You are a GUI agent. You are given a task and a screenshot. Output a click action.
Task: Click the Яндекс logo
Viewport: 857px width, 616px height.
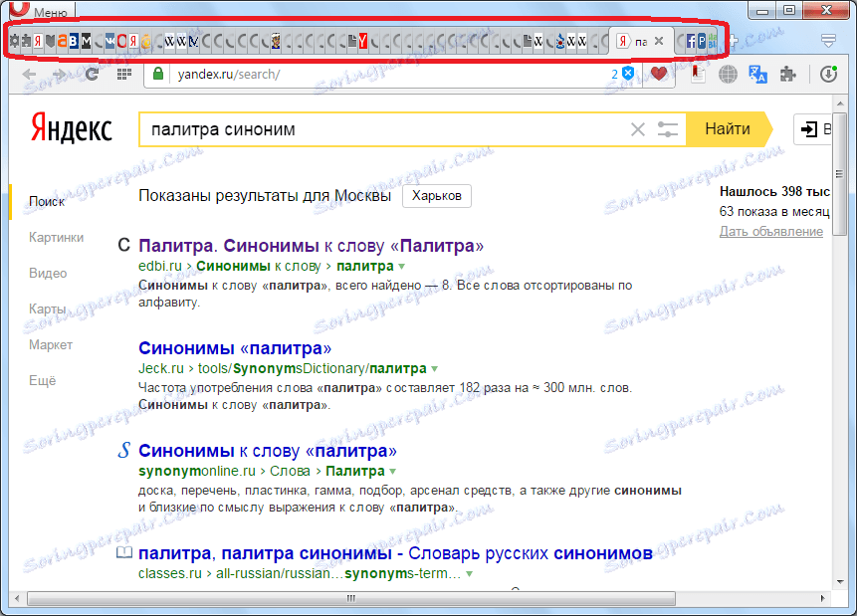click(71, 128)
